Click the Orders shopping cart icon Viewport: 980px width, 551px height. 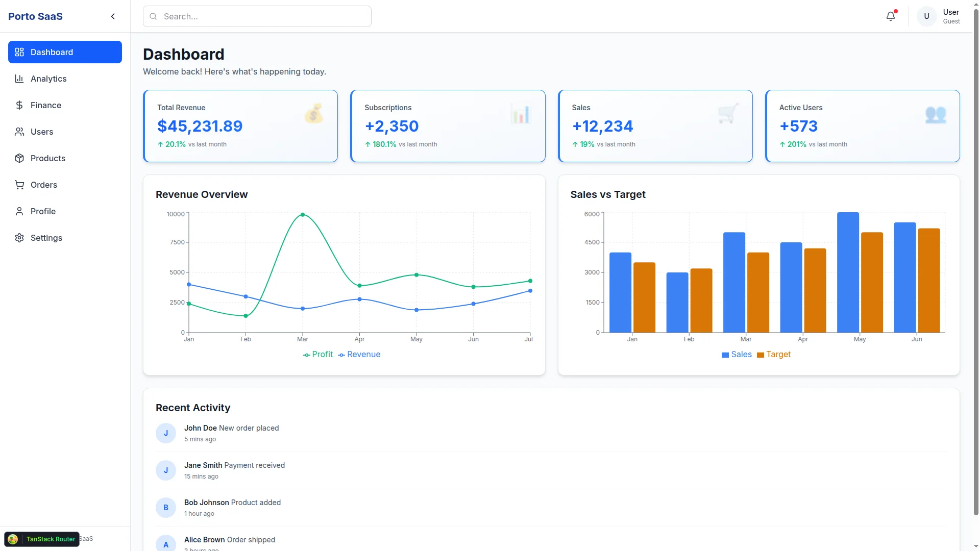pos(19,185)
